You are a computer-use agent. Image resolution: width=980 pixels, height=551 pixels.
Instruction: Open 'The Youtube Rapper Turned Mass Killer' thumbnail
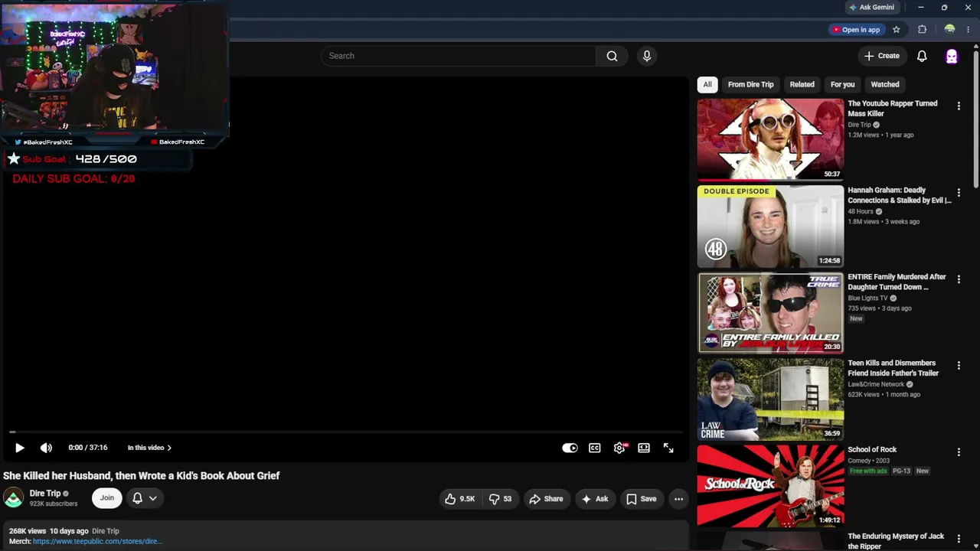[x=770, y=139]
